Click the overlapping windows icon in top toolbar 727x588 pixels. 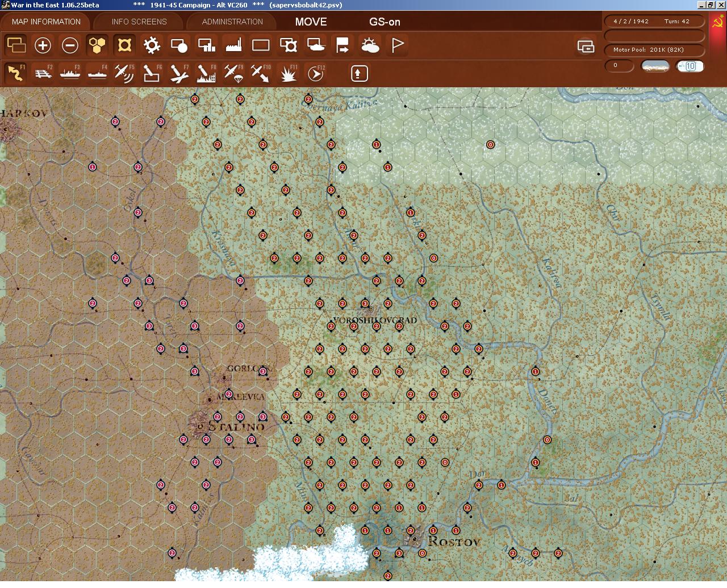click(16, 45)
